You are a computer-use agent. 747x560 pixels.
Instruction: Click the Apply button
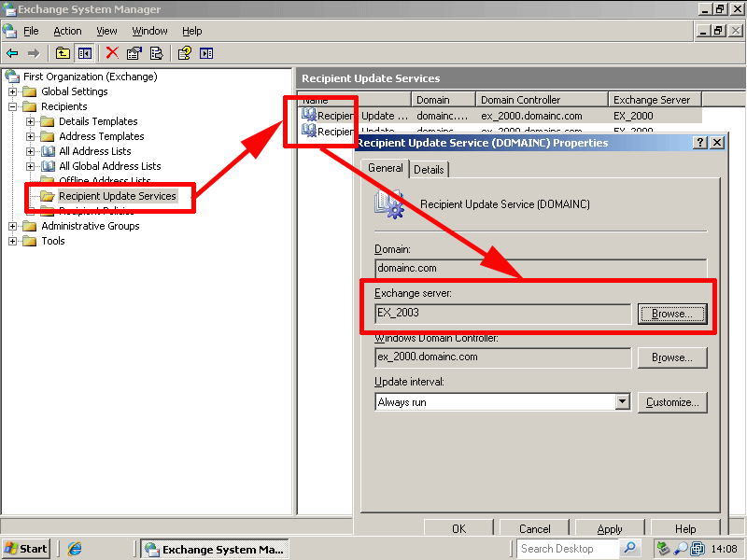(x=610, y=528)
